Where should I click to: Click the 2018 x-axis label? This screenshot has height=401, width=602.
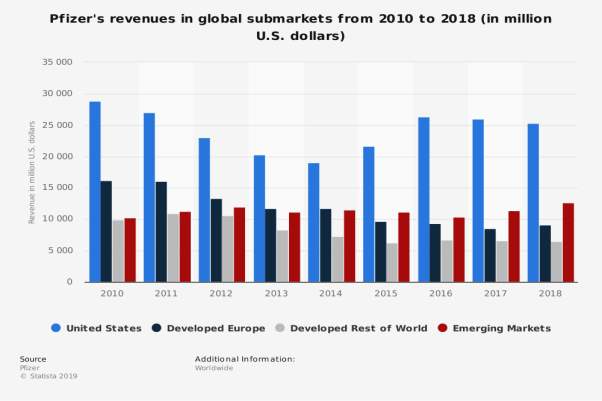(550, 293)
